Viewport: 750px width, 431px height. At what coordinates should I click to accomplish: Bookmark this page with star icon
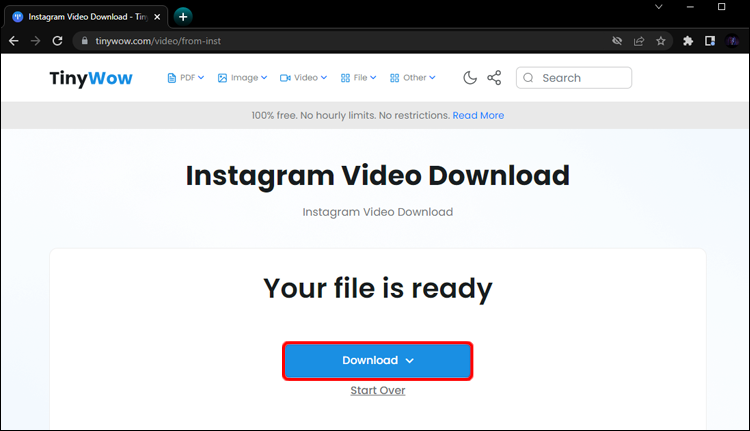click(x=661, y=41)
